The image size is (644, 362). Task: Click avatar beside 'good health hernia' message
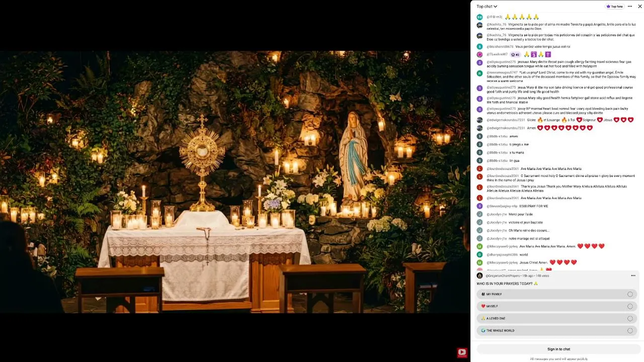click(479, 99)
